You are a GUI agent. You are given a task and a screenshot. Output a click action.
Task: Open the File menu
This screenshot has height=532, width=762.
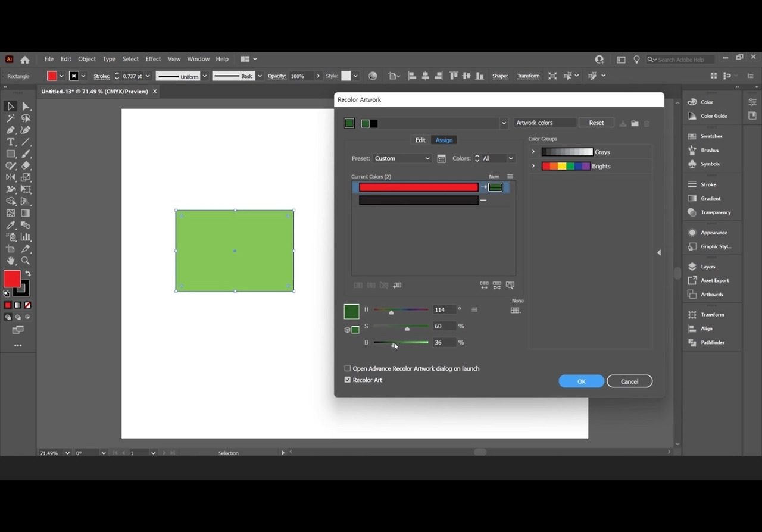point(49,59)
